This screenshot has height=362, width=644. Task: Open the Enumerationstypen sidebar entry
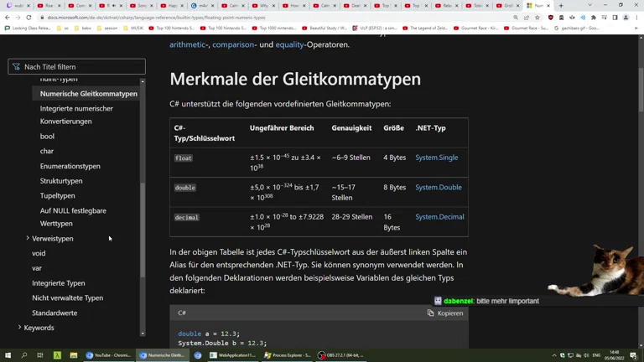(x=70, y=166)
